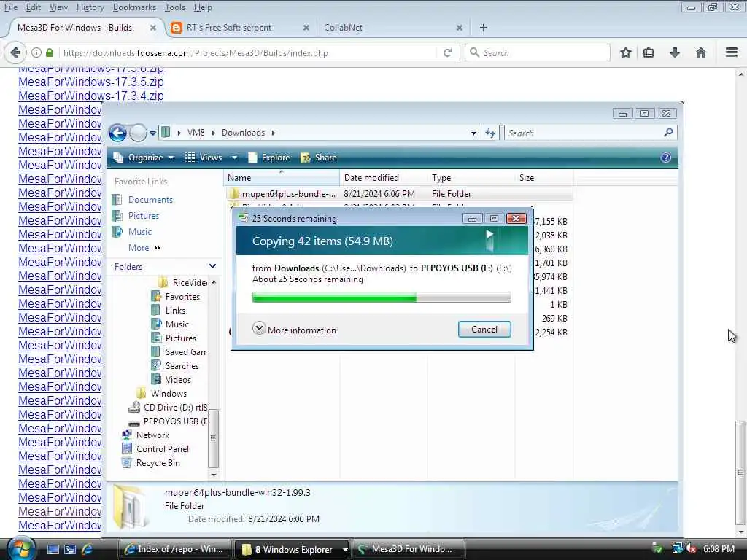The height and width of the screenshot is (560, 747).
Task: Open Control Panel in folder tree
Action: click(x=155, y=448)
